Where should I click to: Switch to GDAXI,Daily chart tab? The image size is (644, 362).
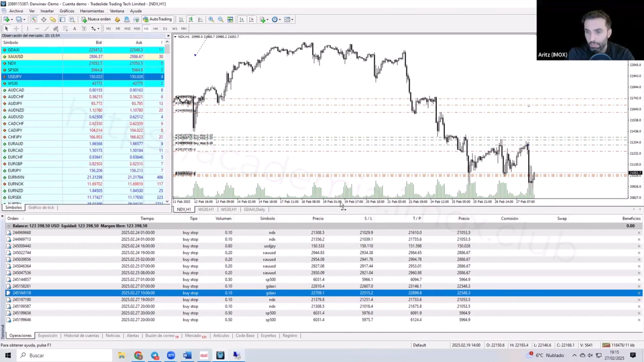pyautogui.click(x=254, y=209)
